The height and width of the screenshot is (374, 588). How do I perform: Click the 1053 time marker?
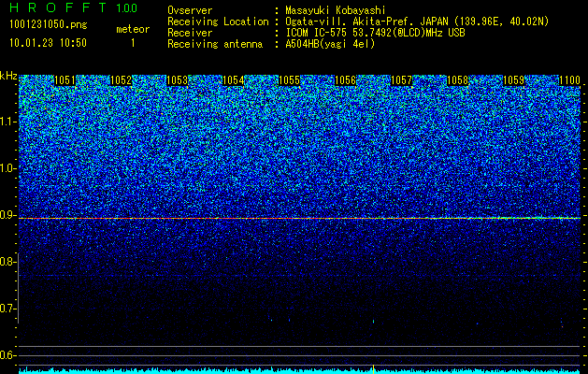pos(177,80)
